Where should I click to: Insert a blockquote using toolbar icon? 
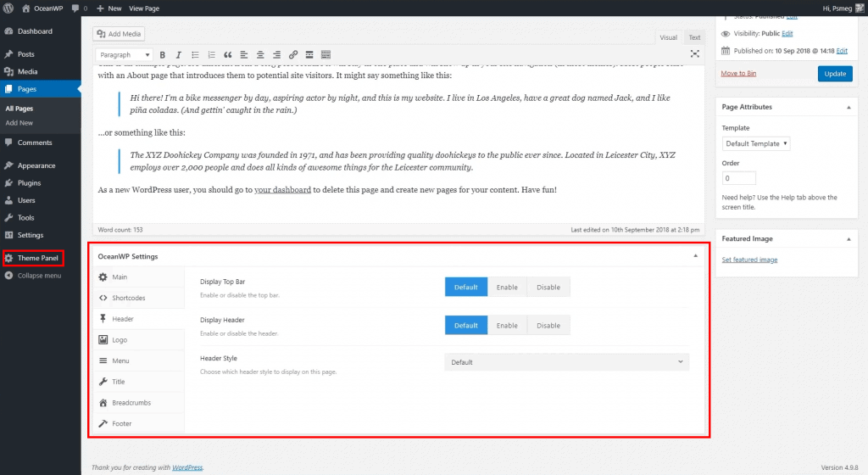[x=227, y=55]
